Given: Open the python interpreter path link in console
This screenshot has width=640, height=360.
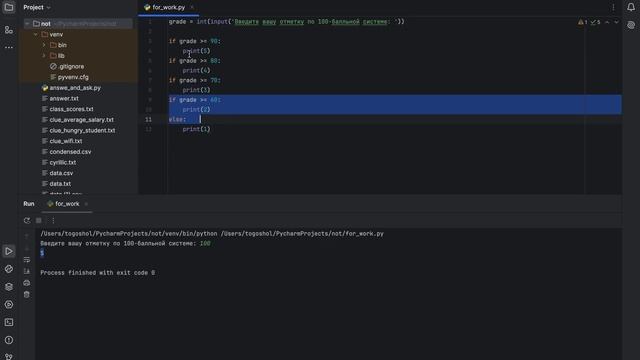Looking at the screenshot, I should [129, 233].
